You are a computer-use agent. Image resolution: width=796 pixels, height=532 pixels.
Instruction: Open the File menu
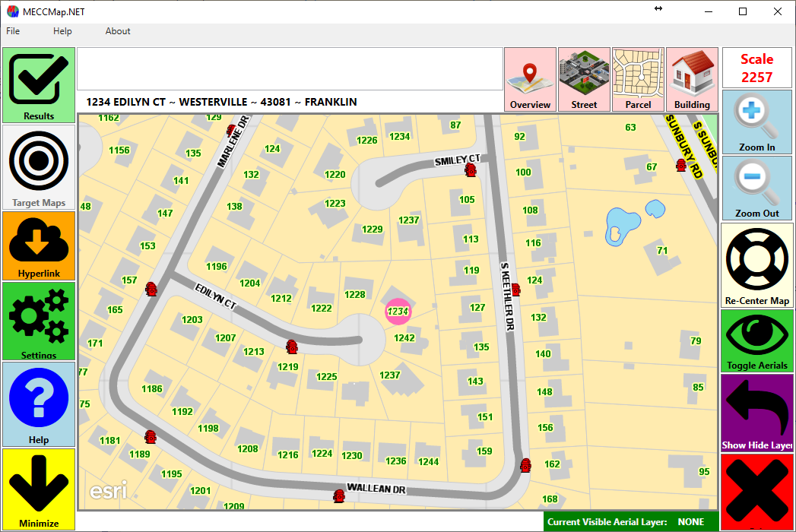point(13,31)
